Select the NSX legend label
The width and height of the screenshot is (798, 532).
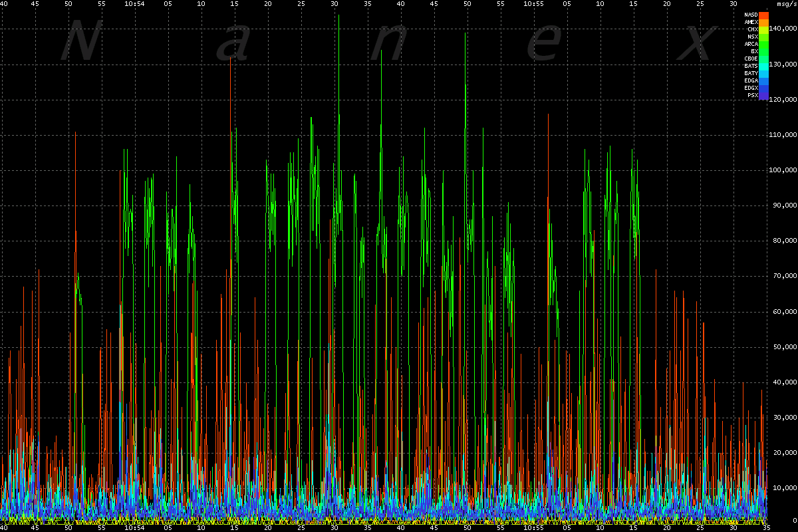point(752,36)
